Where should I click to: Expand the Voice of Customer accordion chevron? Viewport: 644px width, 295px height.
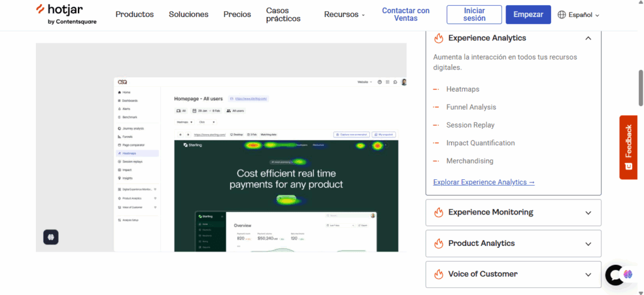point(588,274)
